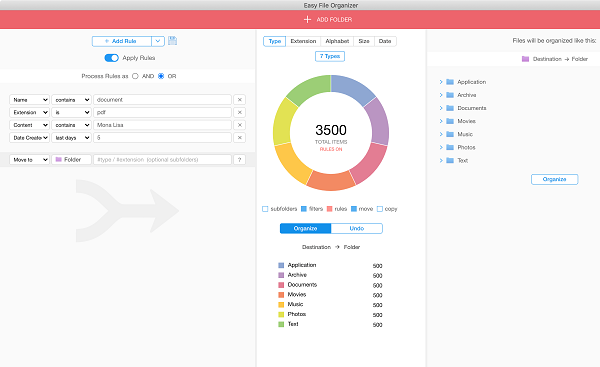Viewport: 600px width, 367px height.
Task: Toggle the move checkbox
Action: click(354, 209)
